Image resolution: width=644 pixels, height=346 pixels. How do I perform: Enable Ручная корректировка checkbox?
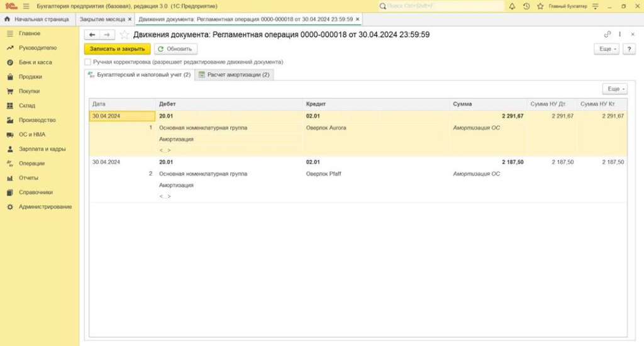tap(87, 62)
